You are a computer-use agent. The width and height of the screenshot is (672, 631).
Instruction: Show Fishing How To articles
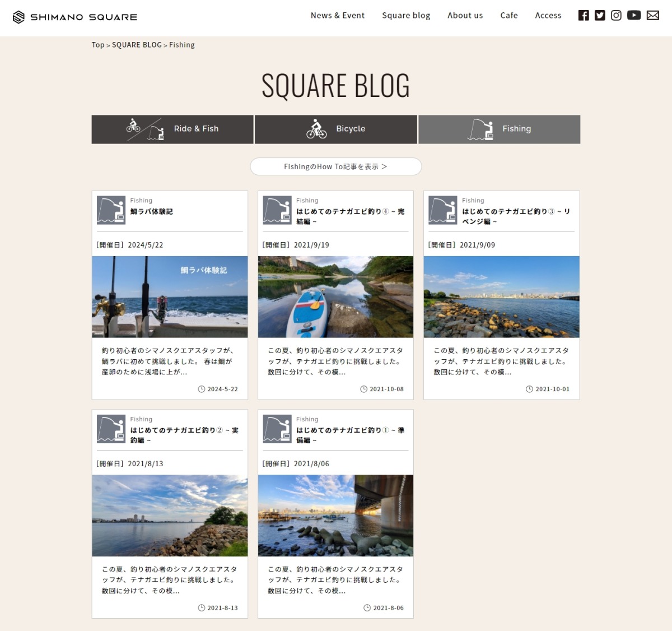click(x=335, y=166)
